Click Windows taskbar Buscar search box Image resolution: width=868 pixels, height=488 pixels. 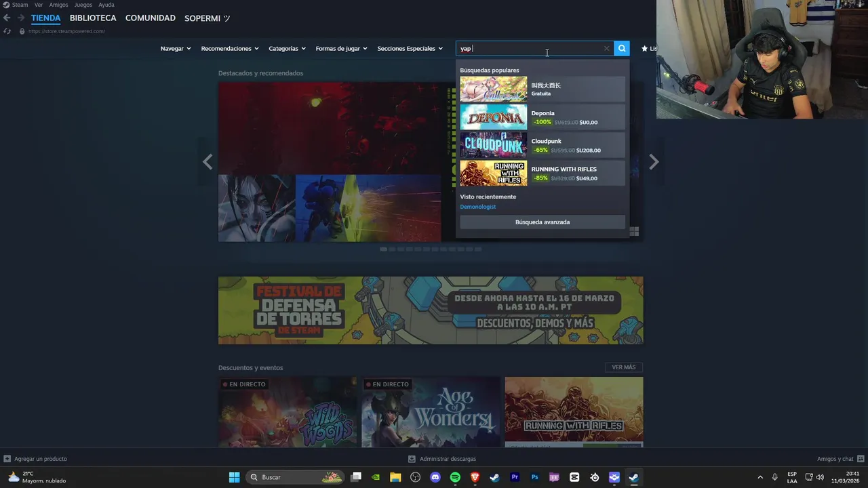click(295, 477)
